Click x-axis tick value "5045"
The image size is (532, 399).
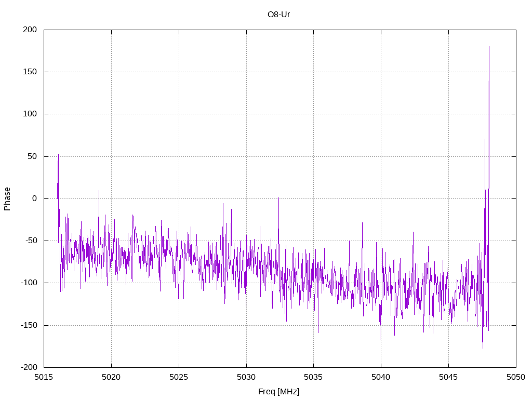coord(448,377)
